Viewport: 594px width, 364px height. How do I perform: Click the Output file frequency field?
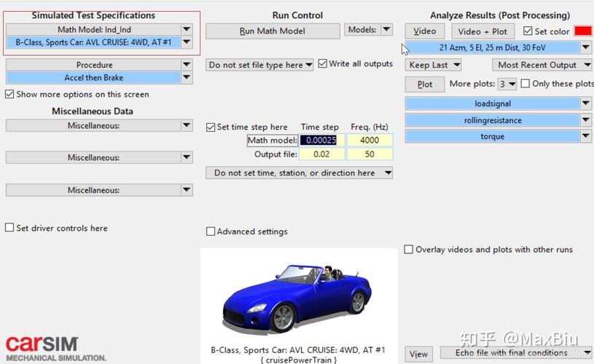point(370,154)
